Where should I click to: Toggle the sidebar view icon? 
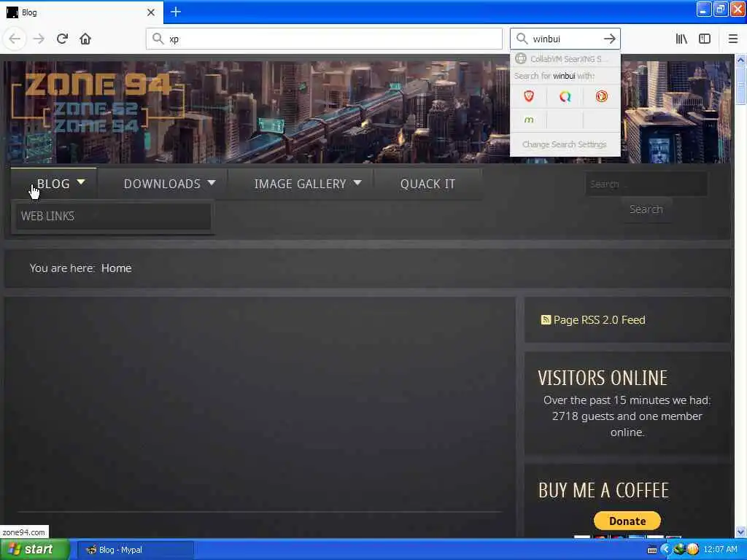pos(705,39)
